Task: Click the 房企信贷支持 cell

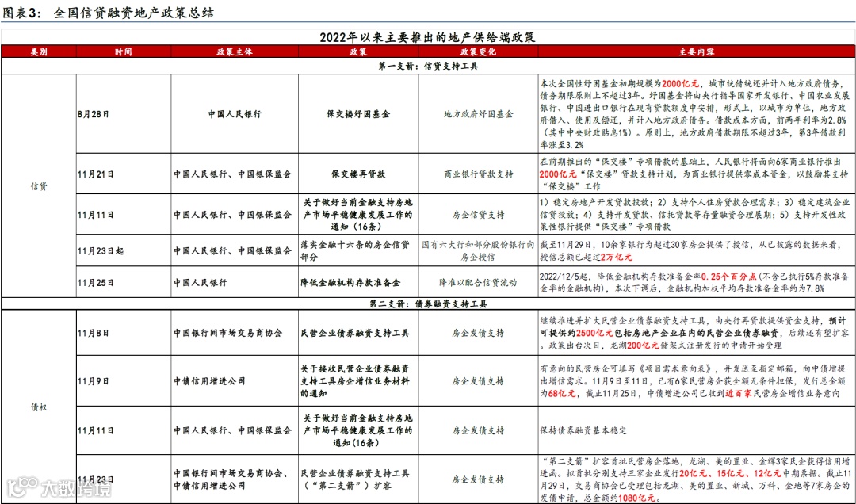Action: tap(478, 215)
